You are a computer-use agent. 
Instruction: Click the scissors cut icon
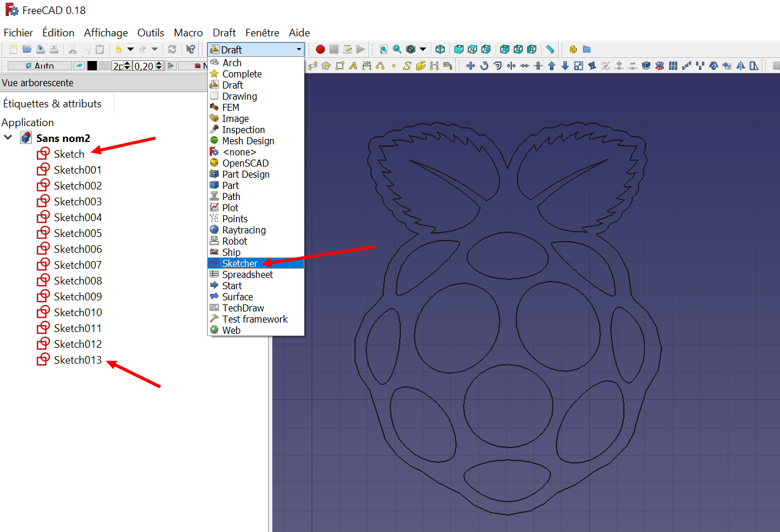tap(73, 49)
